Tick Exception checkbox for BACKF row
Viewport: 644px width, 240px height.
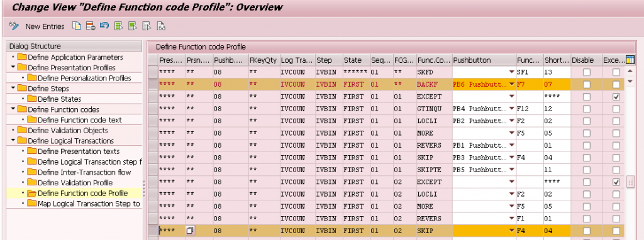(x=616, y=85)
